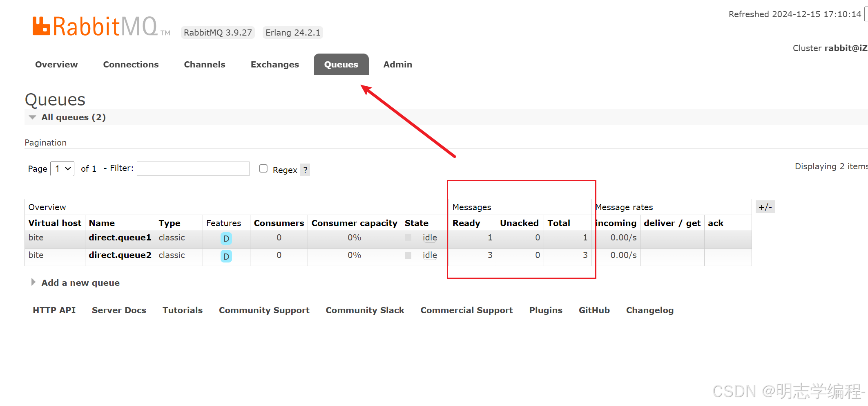This screenshot has height=406, width=868.
Task: Open the direct.queue1 queue details
Action: [x=120, y=238]
